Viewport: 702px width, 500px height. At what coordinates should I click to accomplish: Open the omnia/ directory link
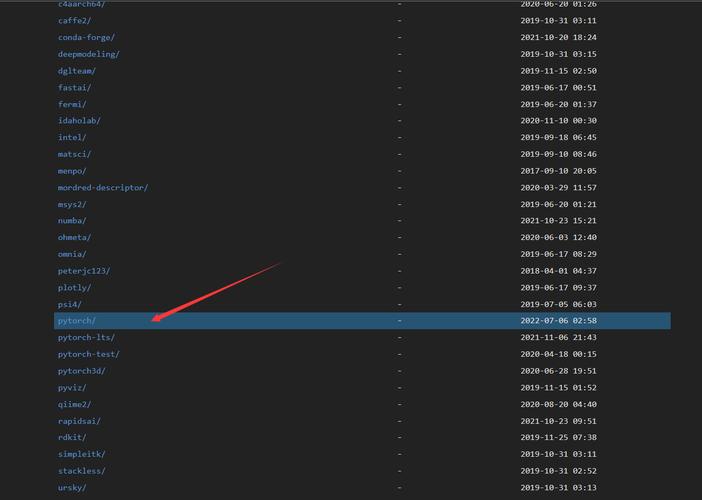72,254
